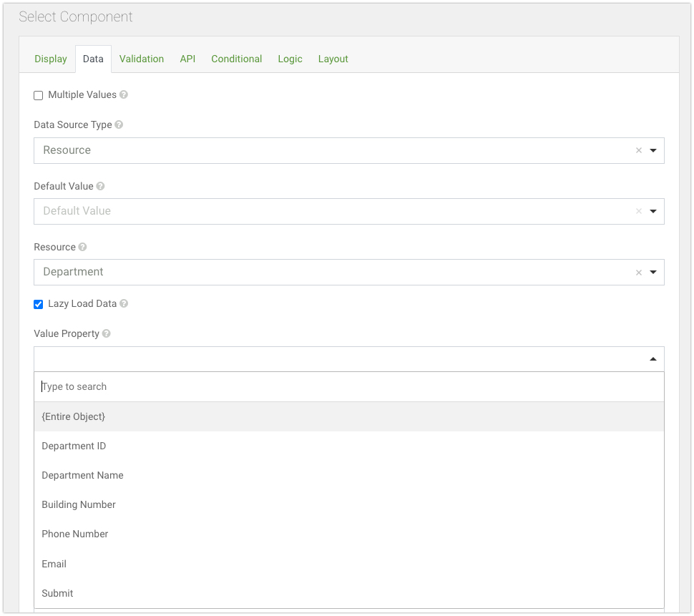Click the Type to search field
The width and height of the screenshot is (694, 616).
[349, 387]
